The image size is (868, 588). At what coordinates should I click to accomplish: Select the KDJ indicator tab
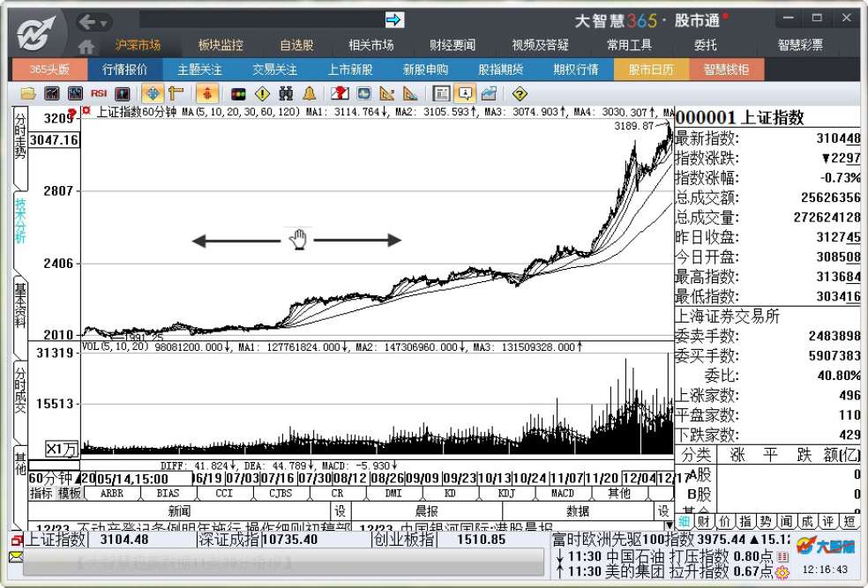[x=506, y=493]
